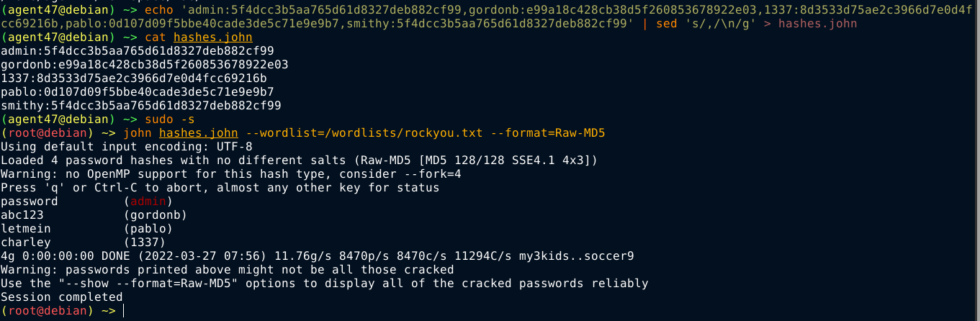Place cursor at the final root prompt
Viewport: 980px width, 321px height.
pyautogui.click(x=124, y=311)
